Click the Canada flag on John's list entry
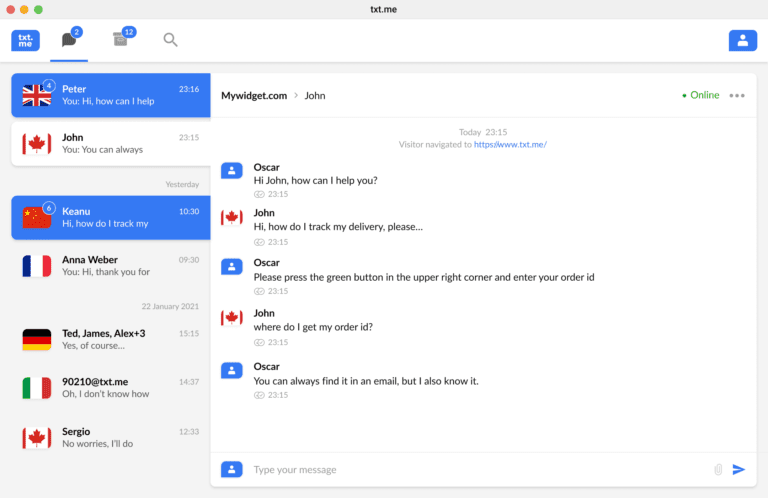 pyautogui.click(x=37, y=143)
